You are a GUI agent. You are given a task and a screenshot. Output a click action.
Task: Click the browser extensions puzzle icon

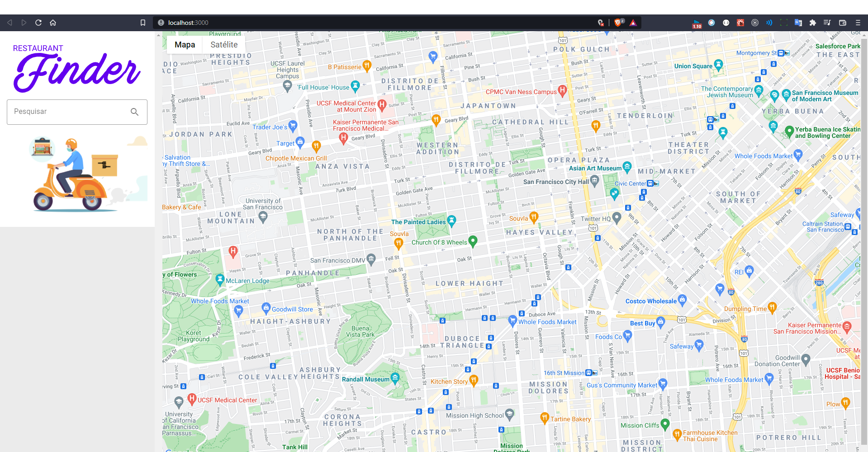pos(813,22)
